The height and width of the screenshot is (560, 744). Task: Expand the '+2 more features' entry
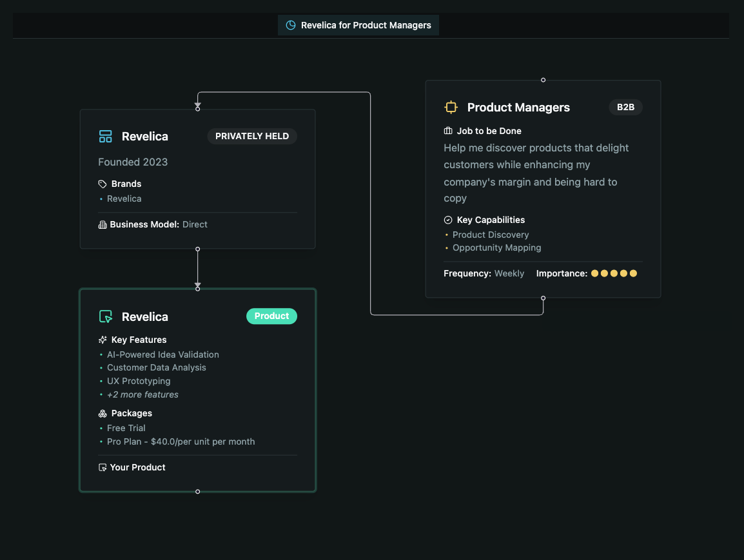click(x=142, y=394)
